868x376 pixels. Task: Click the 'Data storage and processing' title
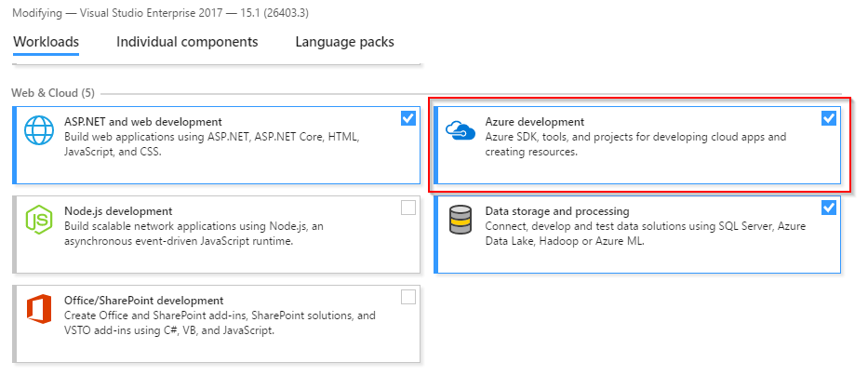coord(557,211)
